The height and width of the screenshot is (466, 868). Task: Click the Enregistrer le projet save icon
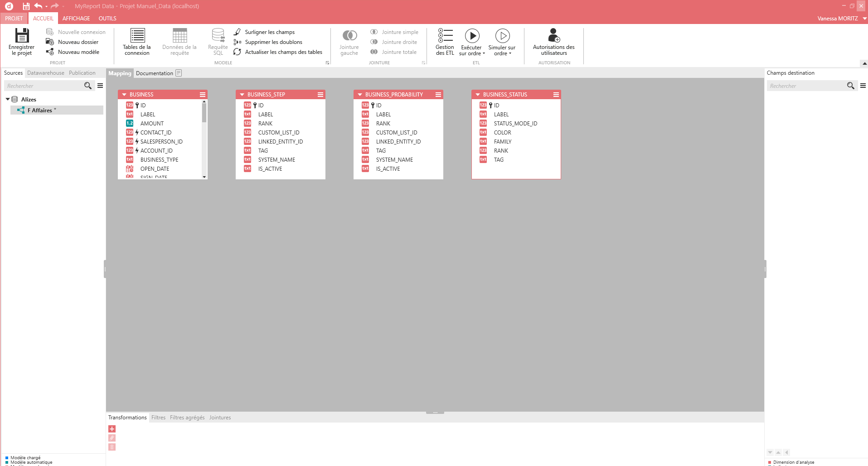click(21, 36)
